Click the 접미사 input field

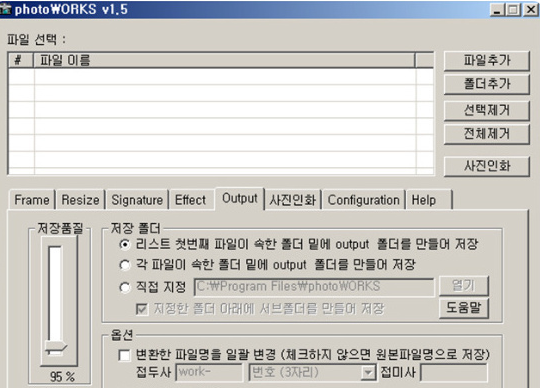tap(454, 373)
